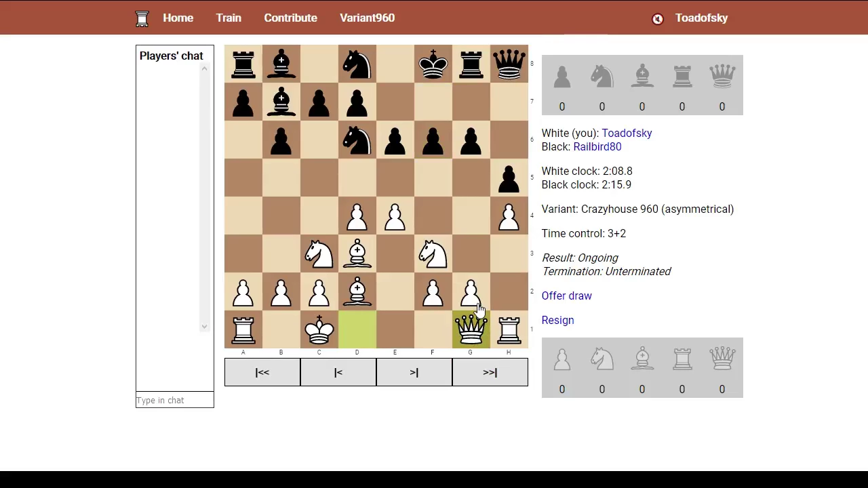Click the black rook on a8
The width and height of the screenshot is (868, 488).
tap(243, 64)
